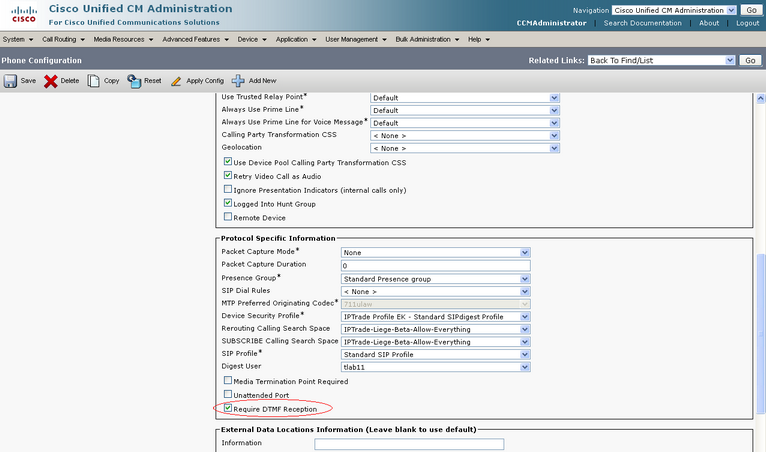Screen dimensions: 766x452
Task: Click the Add New plus icon
Action: point(238,81)
